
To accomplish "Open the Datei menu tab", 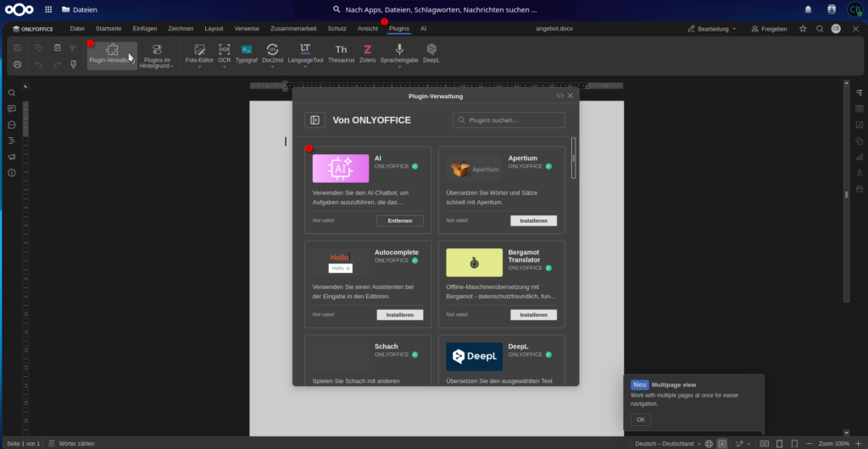I will (x=77, y=29).
